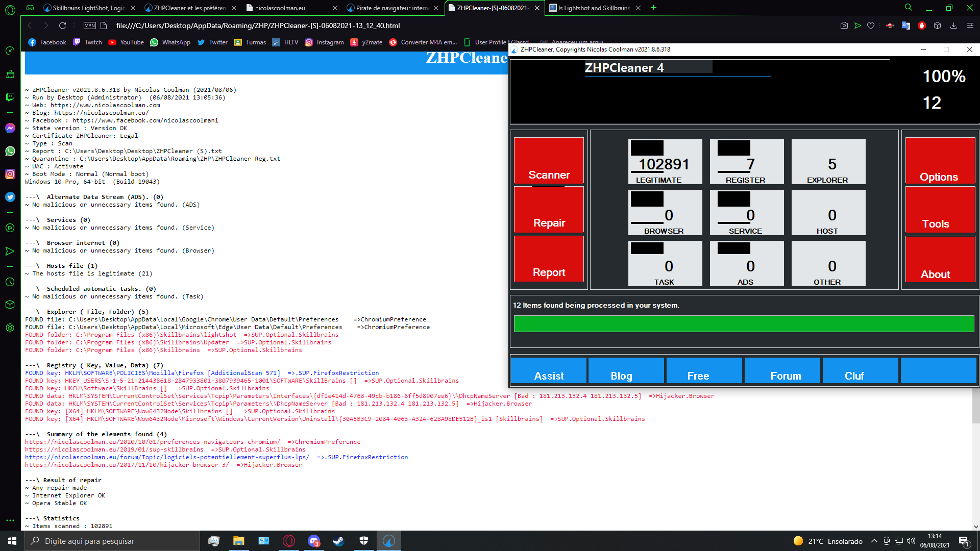
Task: Click the taskbar search box
Action: (x=112, y=541)
